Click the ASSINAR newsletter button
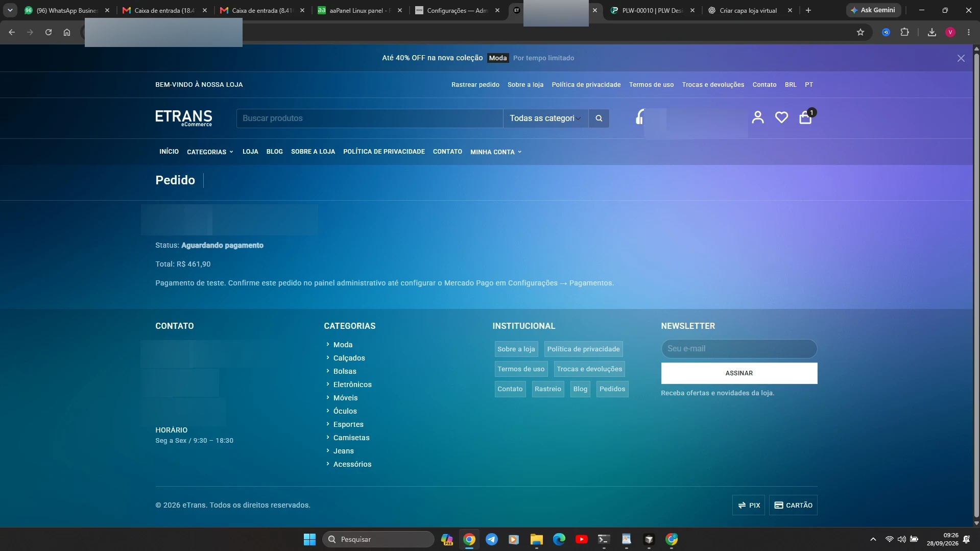This screenshot has height=551, width=980. coord(739,373)
